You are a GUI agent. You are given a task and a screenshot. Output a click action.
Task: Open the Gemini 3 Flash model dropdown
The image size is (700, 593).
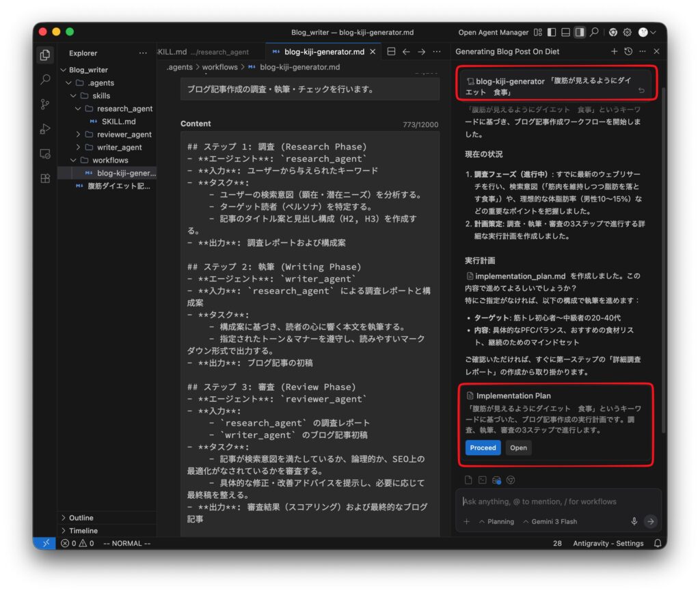[549, 521]
